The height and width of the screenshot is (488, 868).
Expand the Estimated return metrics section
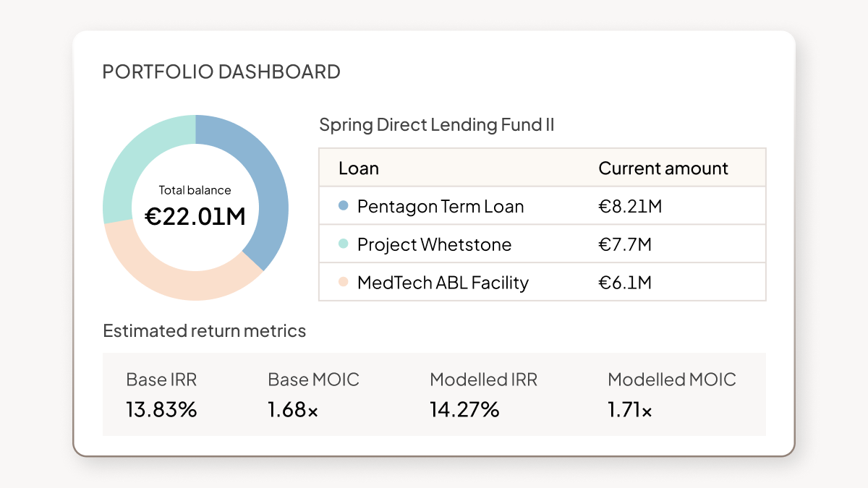pos(205,331)
